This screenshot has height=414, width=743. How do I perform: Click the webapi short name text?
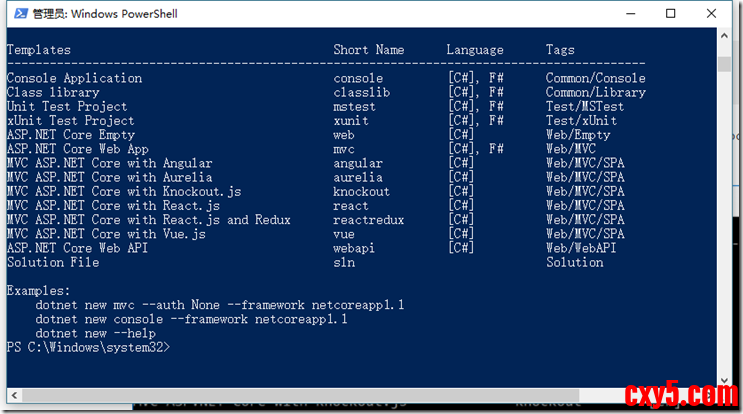[355, 248]
